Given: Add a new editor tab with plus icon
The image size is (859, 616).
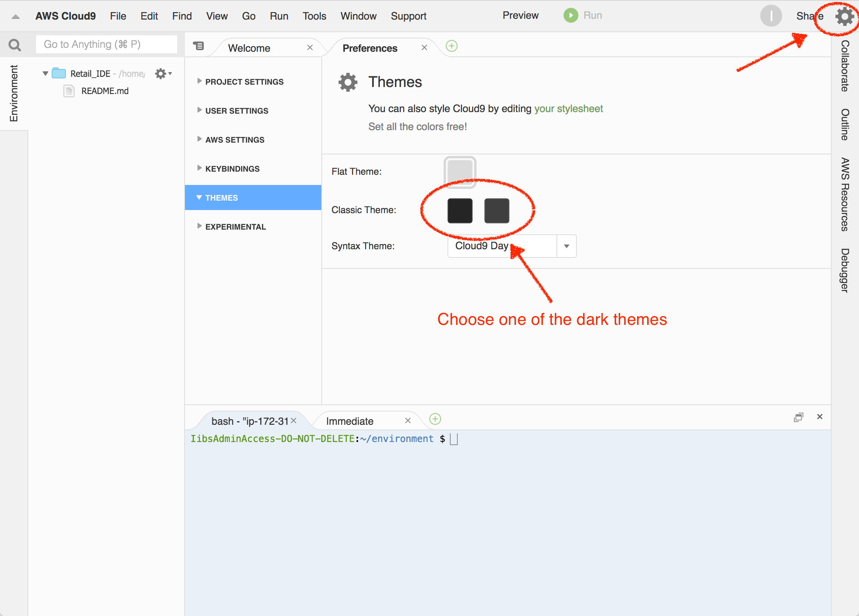Looking at the screenshot, I should pos(452,46).
